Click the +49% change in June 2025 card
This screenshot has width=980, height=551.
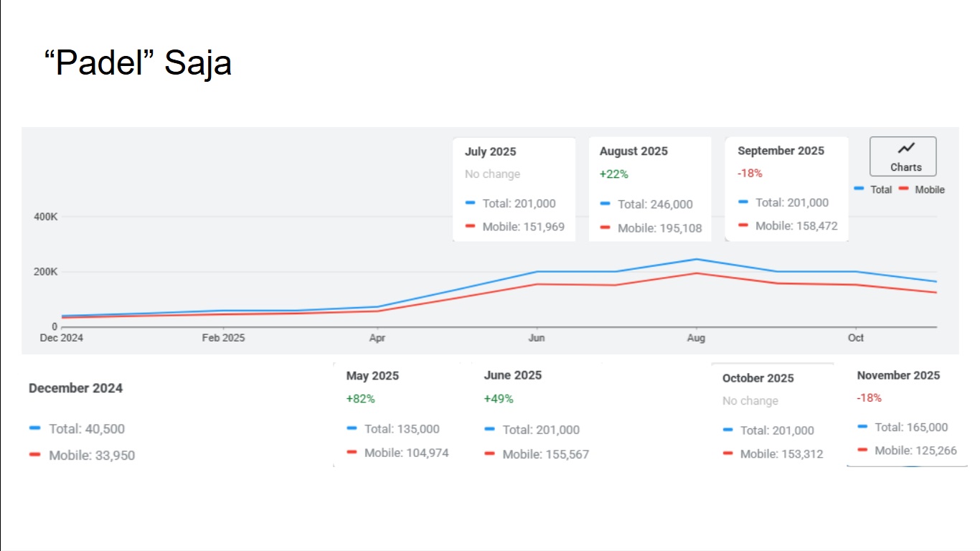pos(499,399)
